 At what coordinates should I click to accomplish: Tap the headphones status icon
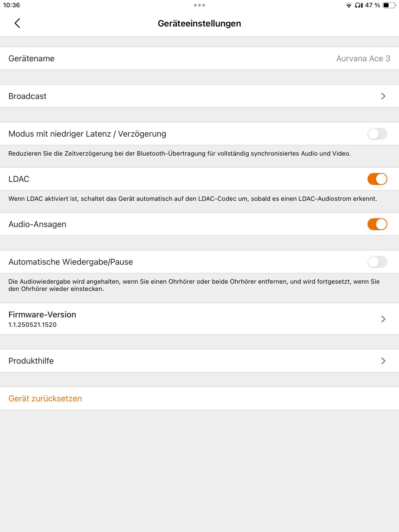click(359, 5)
